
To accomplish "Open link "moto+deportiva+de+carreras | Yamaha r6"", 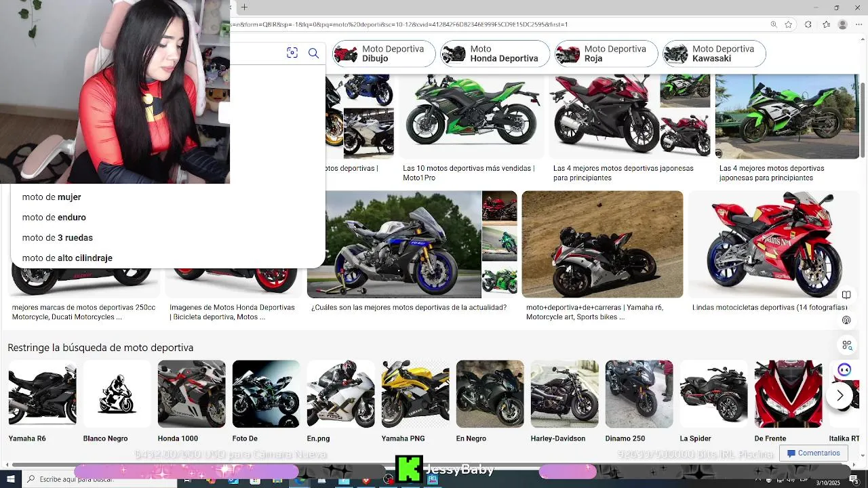I will (x=595, y=312).
